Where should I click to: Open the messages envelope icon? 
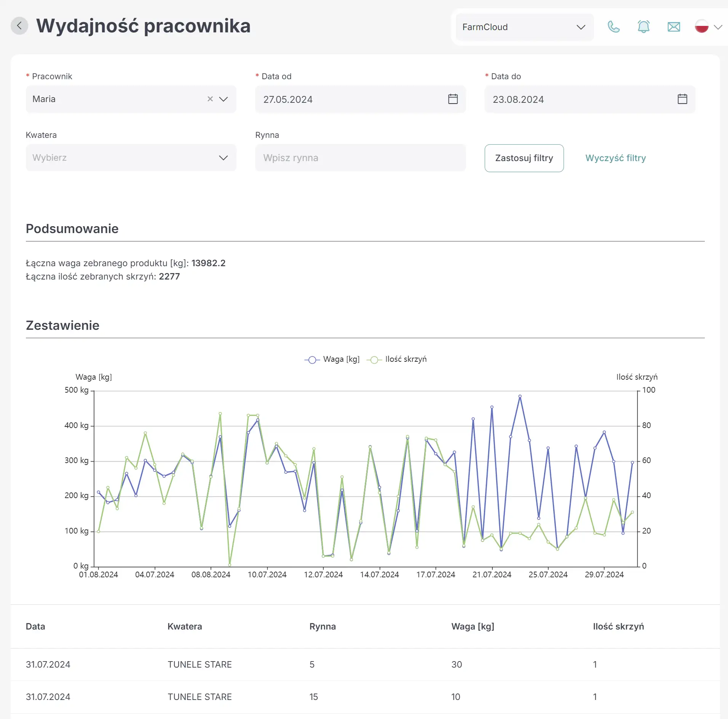674,27
